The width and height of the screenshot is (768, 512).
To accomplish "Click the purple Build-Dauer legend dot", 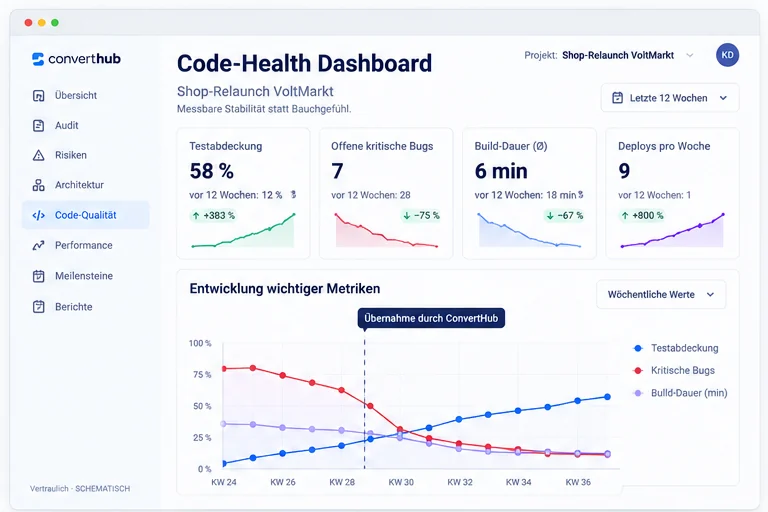I will click(638, 393).
